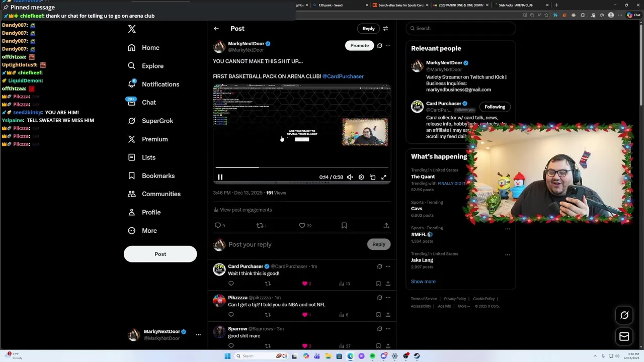The image size is (644, 362).
Task: Open account menu dots next to MarkyNextDoor
Action: tap(198, 335)
